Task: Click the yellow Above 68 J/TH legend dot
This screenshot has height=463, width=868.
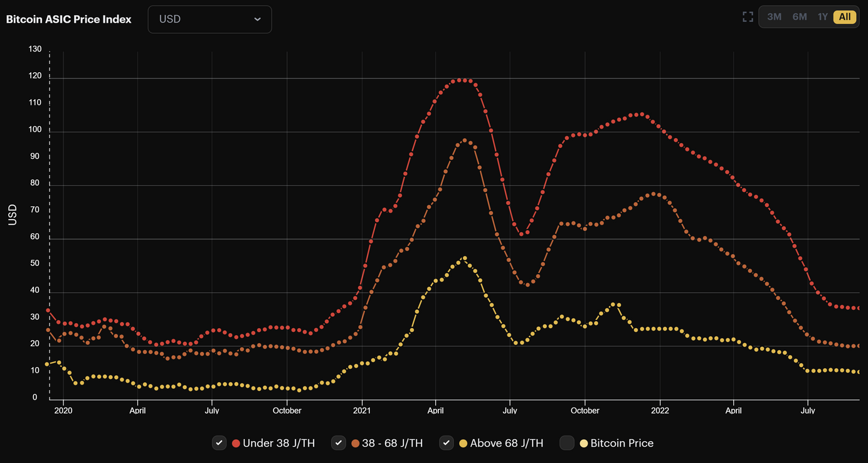Action: tap(463, 444)
